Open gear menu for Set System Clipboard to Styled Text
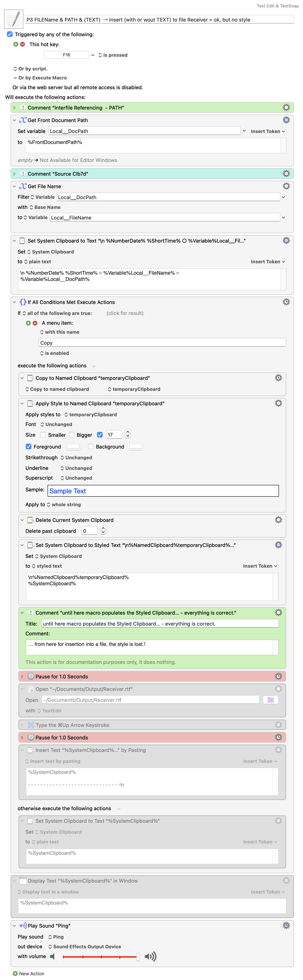The image size is (303, 980). click(279, 545)
